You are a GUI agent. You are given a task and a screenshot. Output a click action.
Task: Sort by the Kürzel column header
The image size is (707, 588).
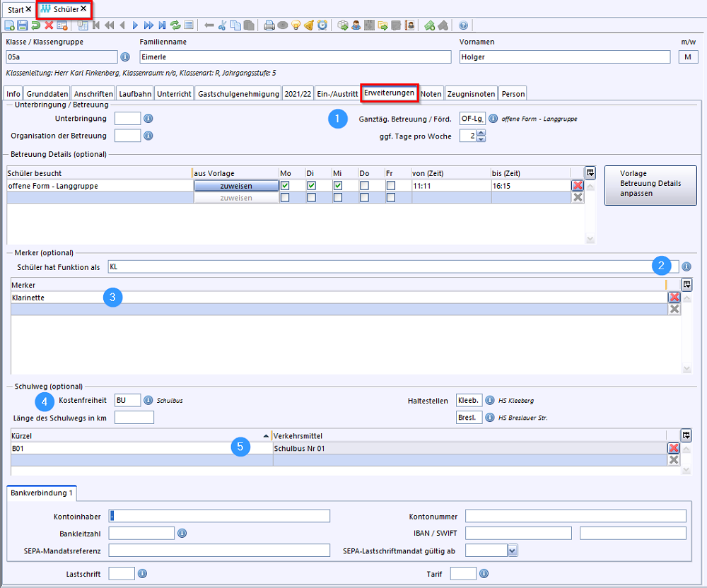tap(140, 436)
